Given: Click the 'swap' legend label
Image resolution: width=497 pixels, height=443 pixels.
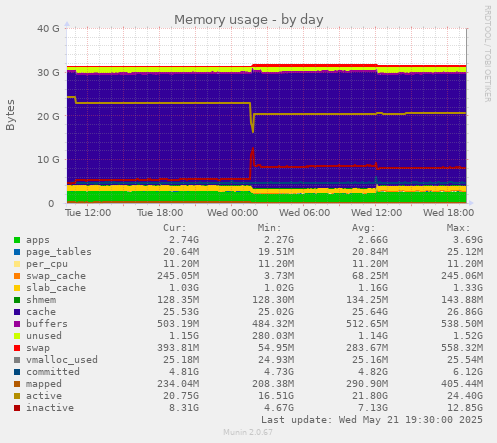Looking at the screenshot, I should 38,348.
